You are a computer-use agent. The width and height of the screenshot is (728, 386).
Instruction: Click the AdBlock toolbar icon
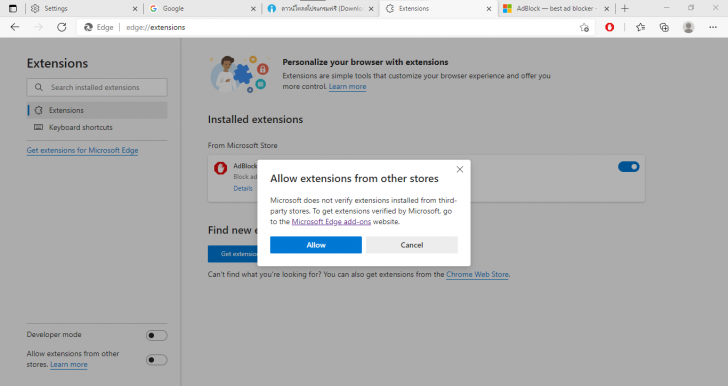tap(610, 27)
